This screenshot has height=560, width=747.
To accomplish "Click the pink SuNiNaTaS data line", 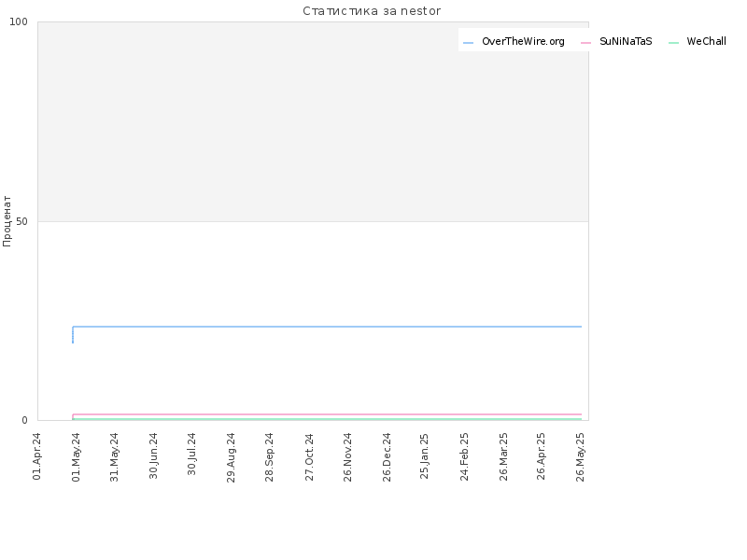I will 327,414.
